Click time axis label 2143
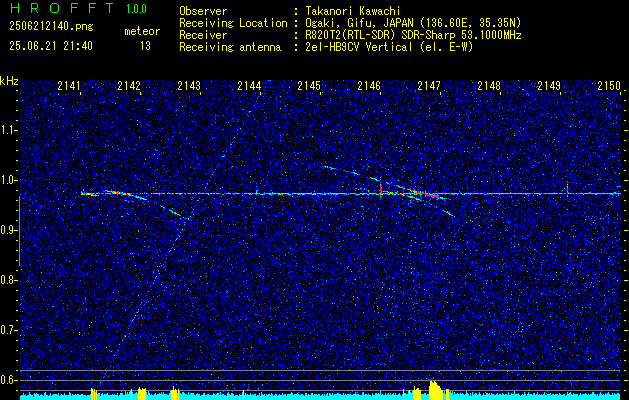The height and width of the screenshot is (400, 629). [189, 86]
